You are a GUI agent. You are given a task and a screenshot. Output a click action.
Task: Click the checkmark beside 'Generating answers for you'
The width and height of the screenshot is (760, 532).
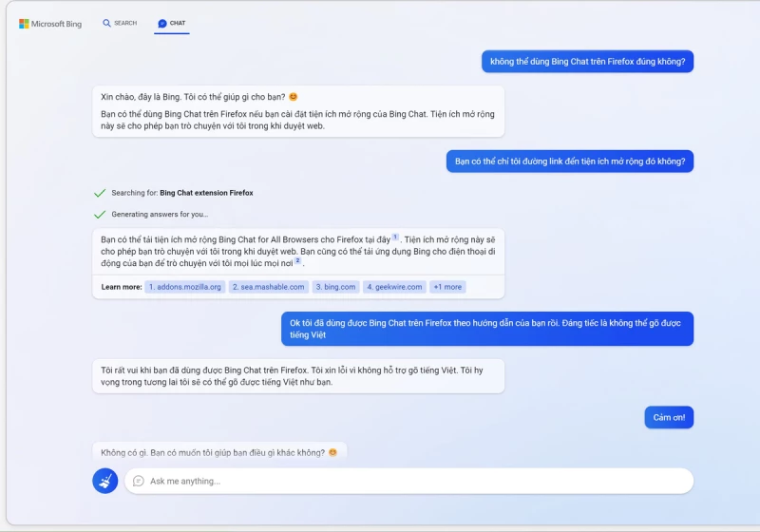(x=100, y=215)
